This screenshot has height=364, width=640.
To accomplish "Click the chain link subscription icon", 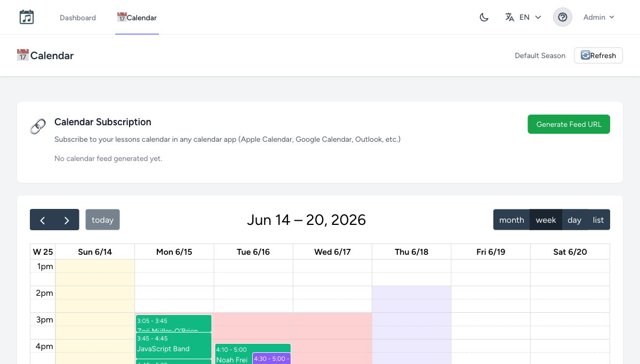I will coord(38,126).
